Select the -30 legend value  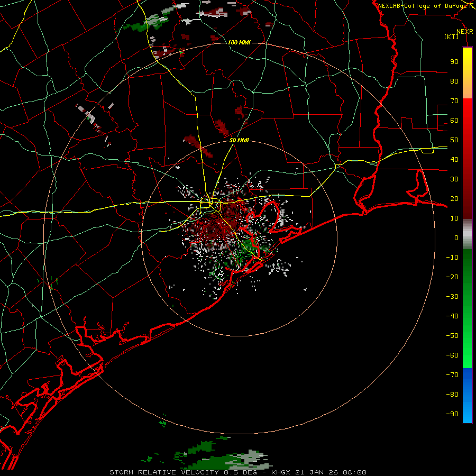(x=452, y=297)
